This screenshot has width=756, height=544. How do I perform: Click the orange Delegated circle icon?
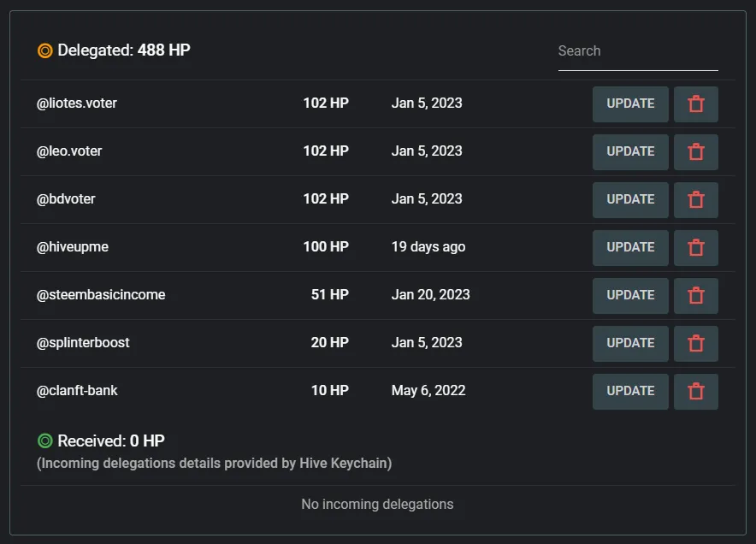(x=45, y=51)
